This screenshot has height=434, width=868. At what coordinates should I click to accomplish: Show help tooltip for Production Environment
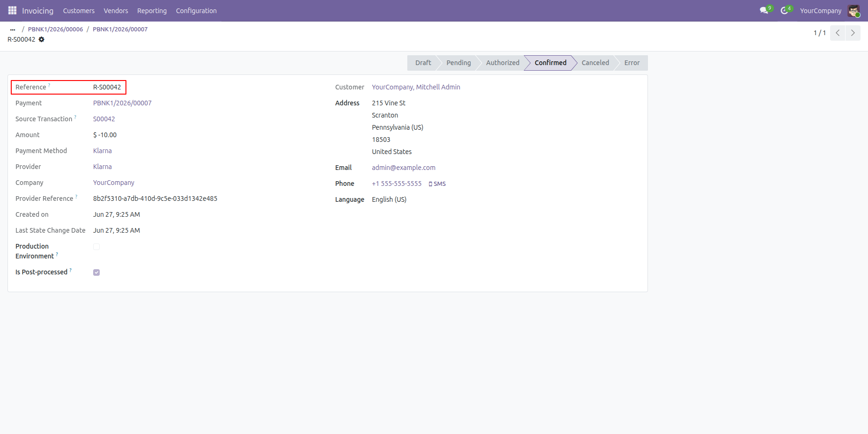(x=57, y=254)
